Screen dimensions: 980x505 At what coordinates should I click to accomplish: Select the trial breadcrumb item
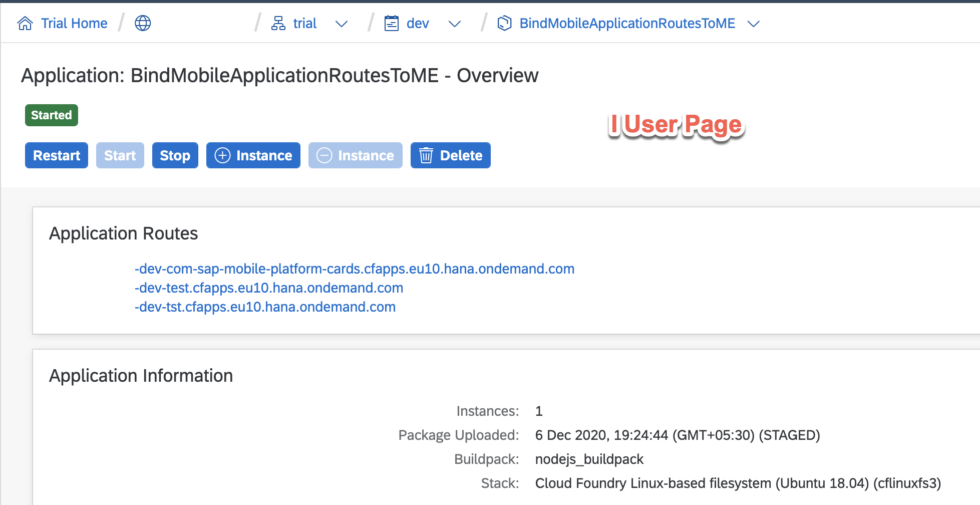point(304,24)
